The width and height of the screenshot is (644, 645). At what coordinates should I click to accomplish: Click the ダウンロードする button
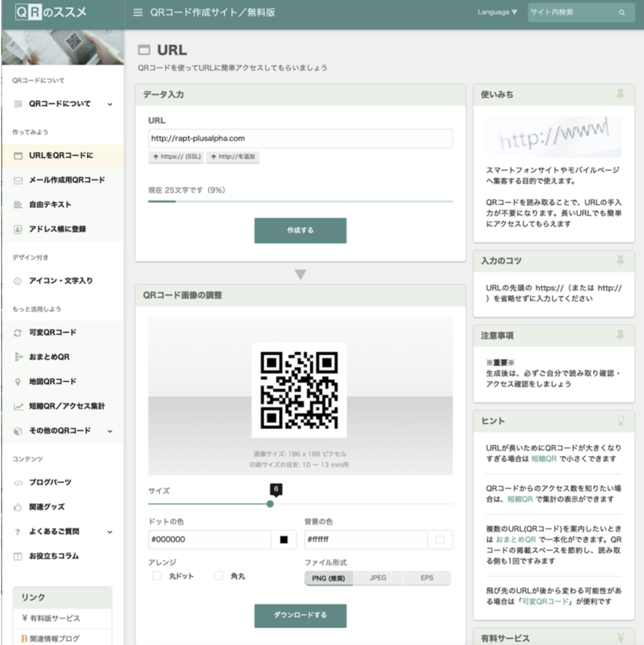(x=300, y=615)
